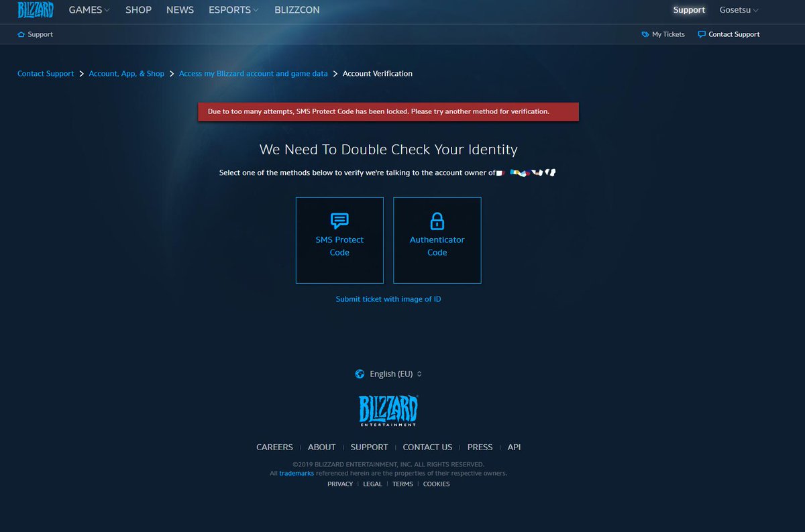The image size is (805, 532).
Task: Open the API footer link
Action: pyautogui.click(x=514, y=447)
